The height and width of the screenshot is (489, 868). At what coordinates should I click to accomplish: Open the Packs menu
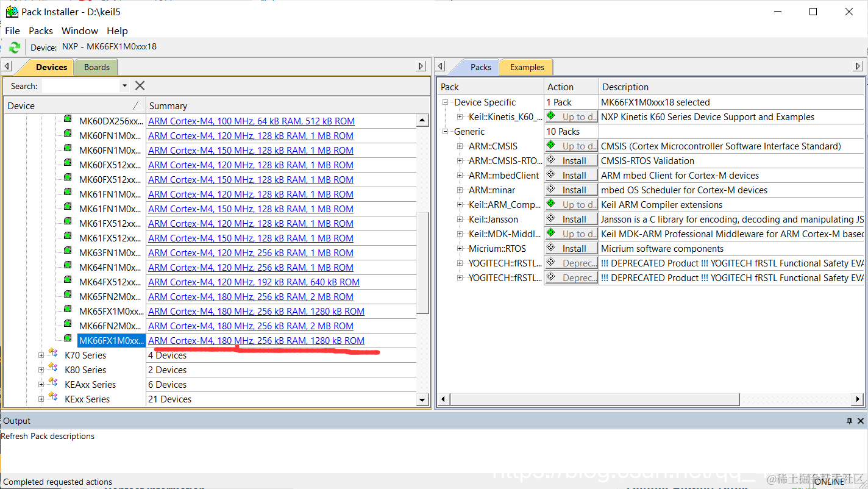click(x=41, y=30)
